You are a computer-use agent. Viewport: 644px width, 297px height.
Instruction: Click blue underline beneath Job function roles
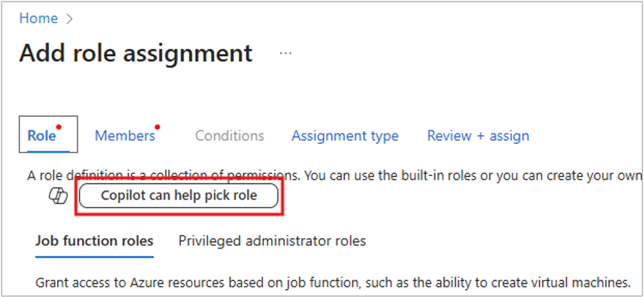pyautogui.click(x=95, y=257)
